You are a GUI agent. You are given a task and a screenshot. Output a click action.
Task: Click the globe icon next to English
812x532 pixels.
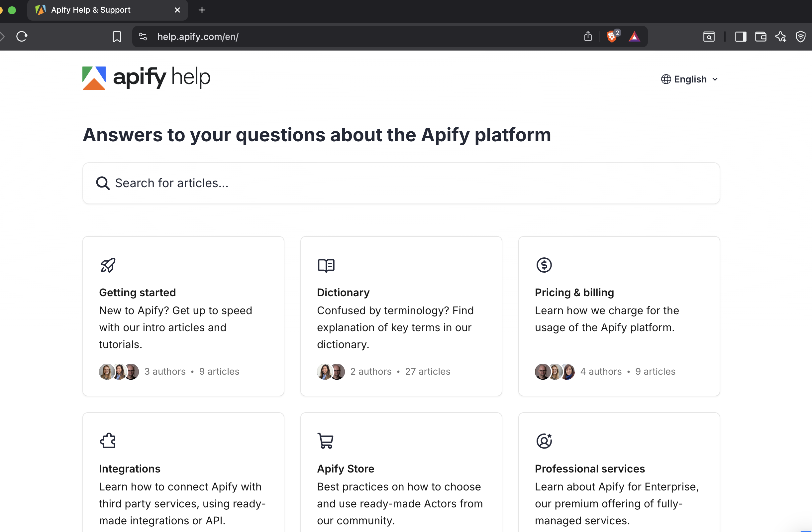666,79
